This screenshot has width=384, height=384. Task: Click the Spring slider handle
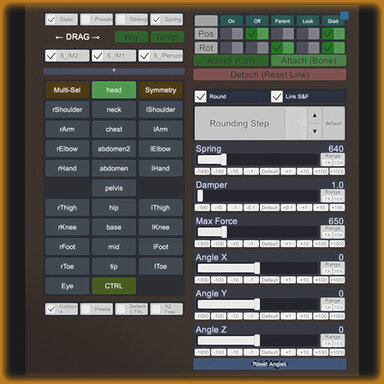[x=224, y=160]
